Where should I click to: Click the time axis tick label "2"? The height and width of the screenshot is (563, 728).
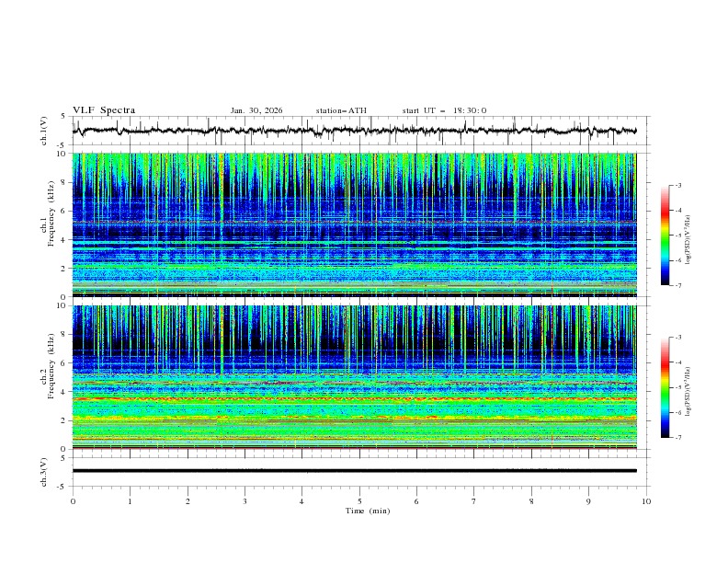188,501
